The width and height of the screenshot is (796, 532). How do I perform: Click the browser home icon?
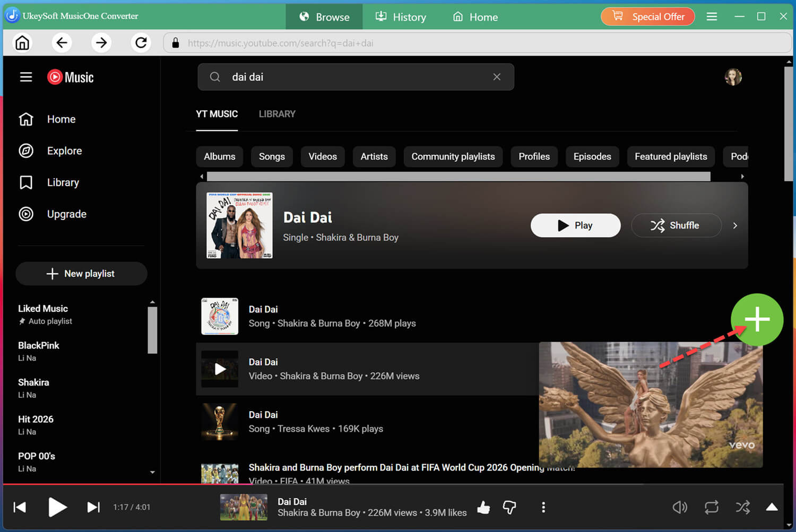pos(22,42)
